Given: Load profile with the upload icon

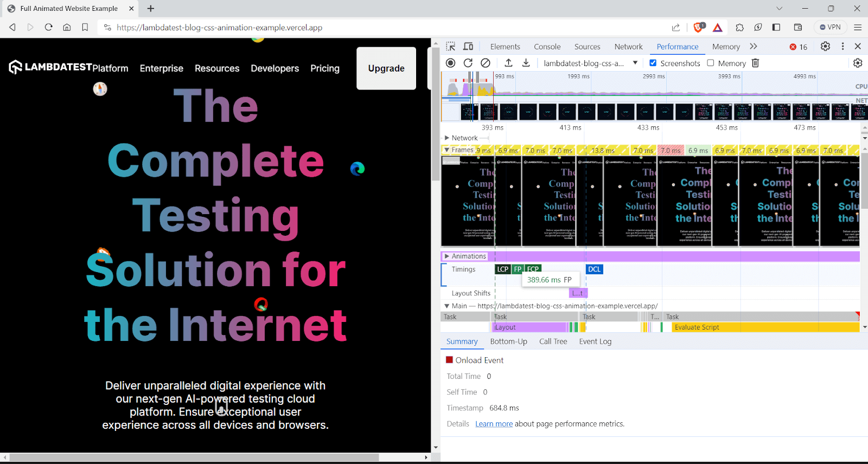Looking at the screenshot, I should coord(508,63).
